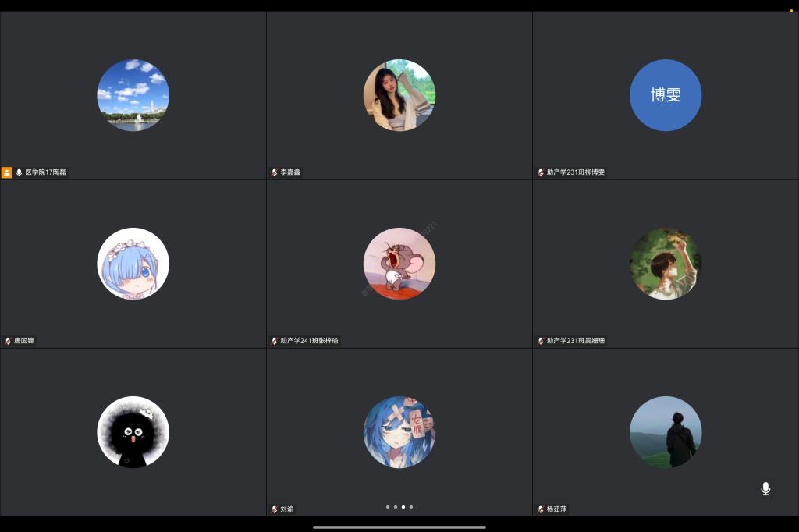Click the muted mic icon beside 杨茹萍

(541, 509)
